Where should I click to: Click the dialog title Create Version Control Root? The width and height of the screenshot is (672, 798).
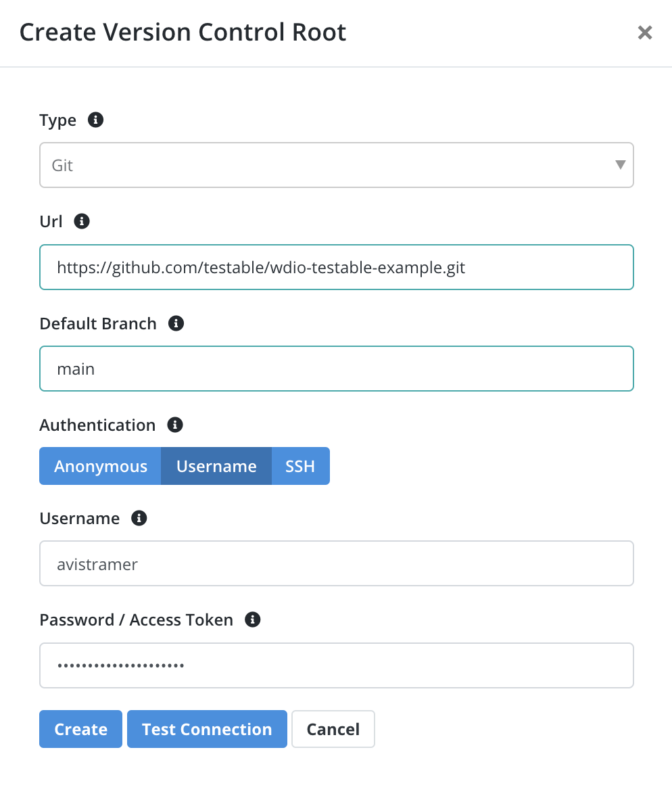[183, 32]
